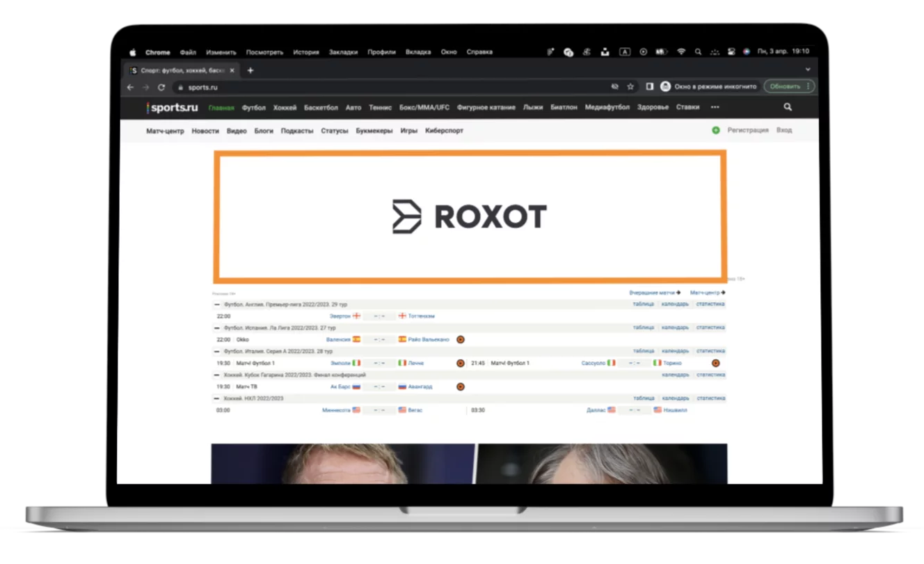Switch to the Хоккей section
The width and height of the screenshot is (924, 564).
tap(285, 108)
